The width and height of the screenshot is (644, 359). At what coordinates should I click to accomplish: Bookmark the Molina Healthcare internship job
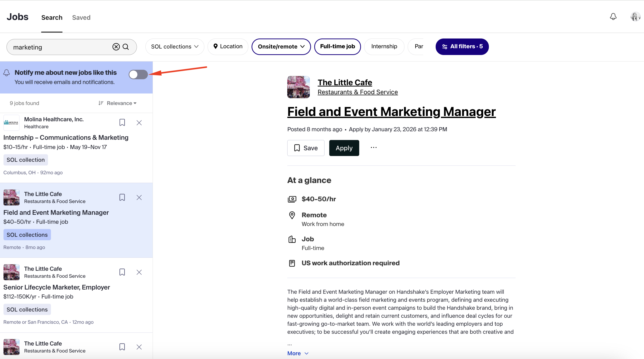click(122, 122)
